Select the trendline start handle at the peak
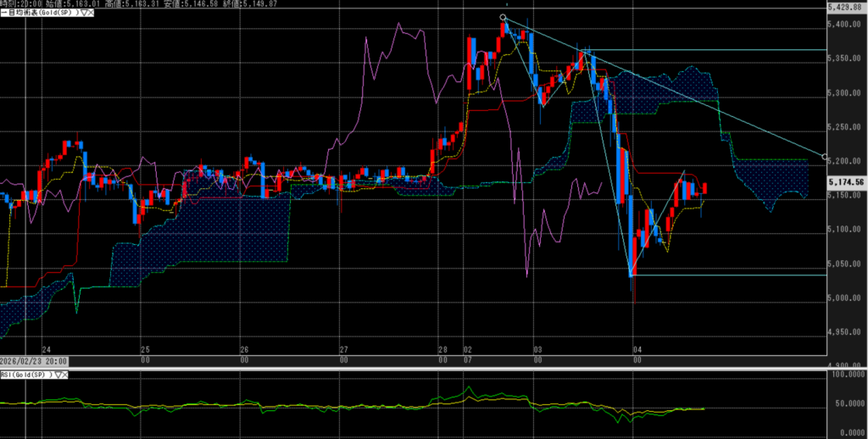Image resolution: width=868 pixels, height=439 pixels. [x=504, y=17]
